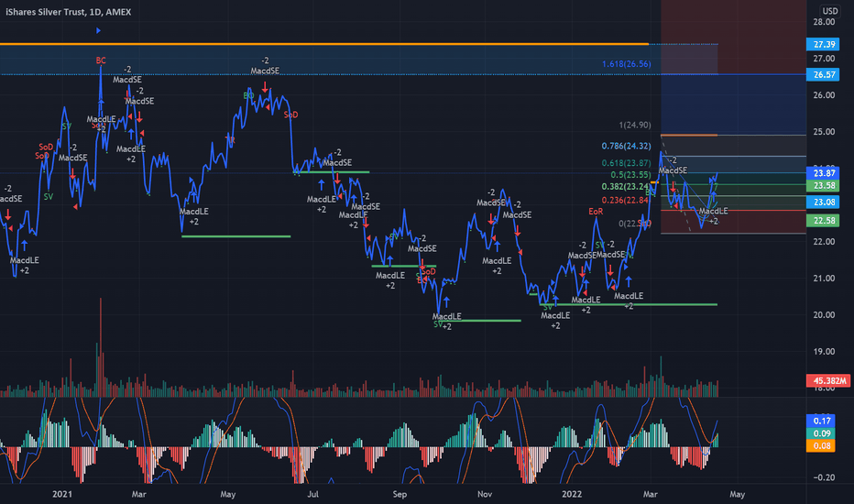Select the 22.58 green price label
The image size is (854, 504).
click(824, 221)
